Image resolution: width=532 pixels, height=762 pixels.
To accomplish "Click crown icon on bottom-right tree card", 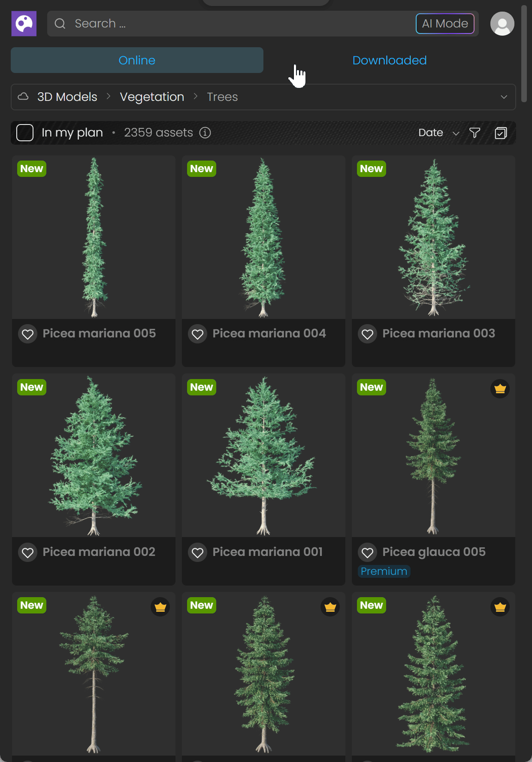I will click(x=500, y=607).
